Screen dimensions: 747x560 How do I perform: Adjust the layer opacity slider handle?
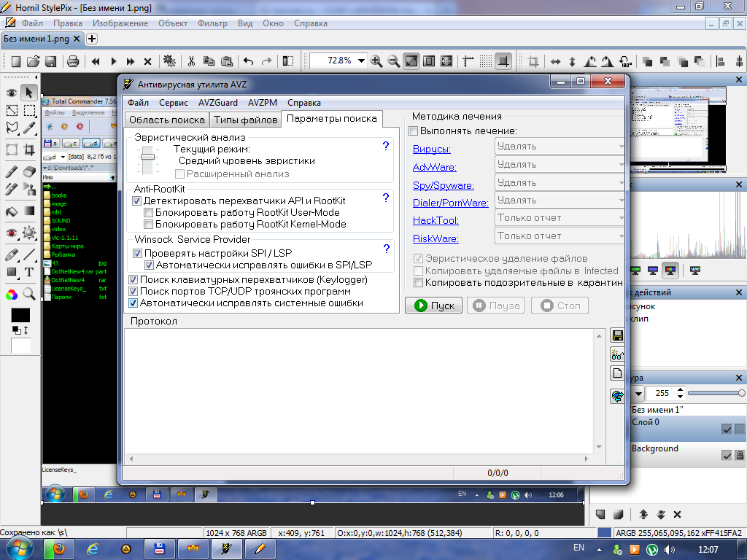coord(741,393)
